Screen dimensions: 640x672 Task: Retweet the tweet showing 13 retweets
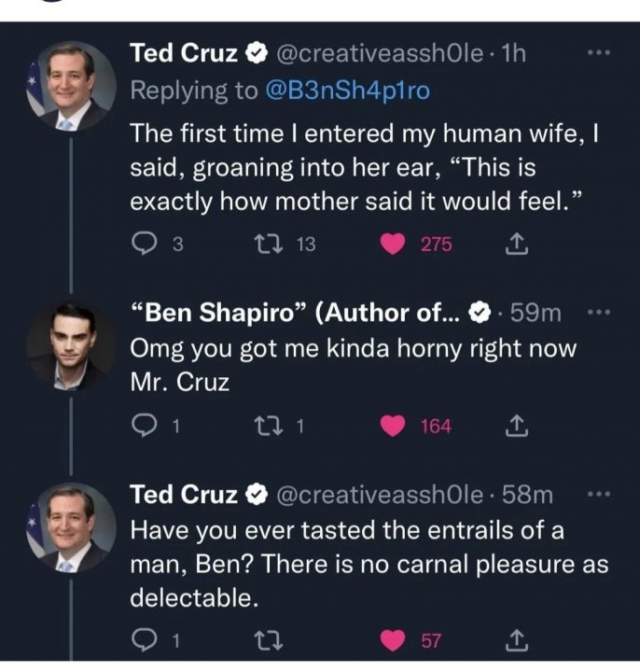click(x=262, y=245)
